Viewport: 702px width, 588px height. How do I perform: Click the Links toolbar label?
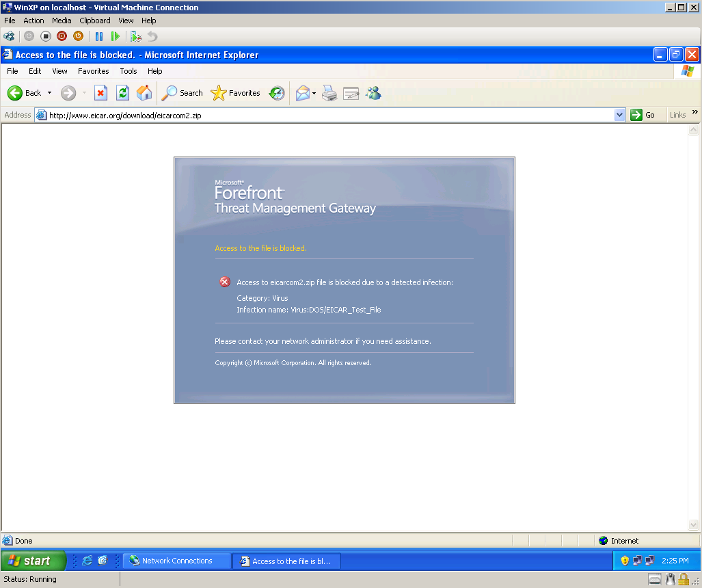click(677, 115)
